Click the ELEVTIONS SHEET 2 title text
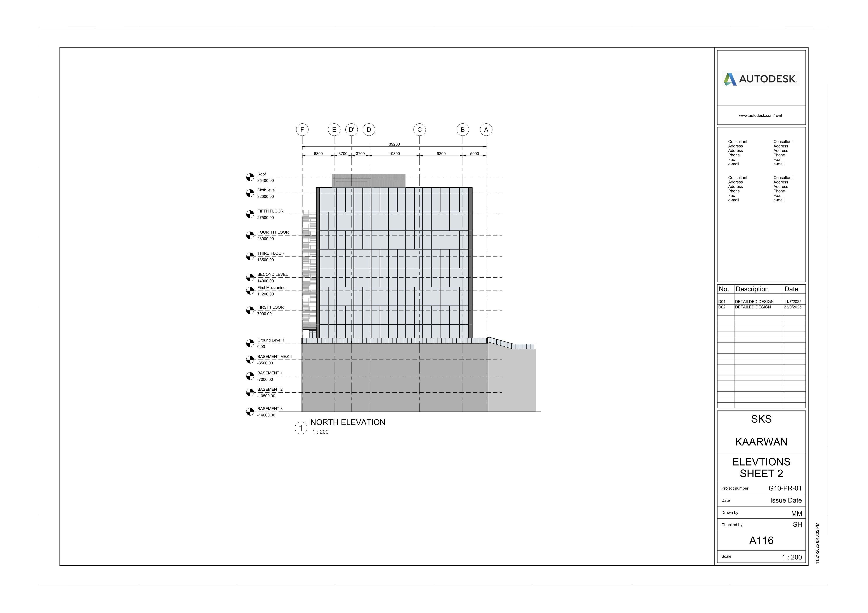Screen dimensions: 868x613 click(x=761, y=468)
